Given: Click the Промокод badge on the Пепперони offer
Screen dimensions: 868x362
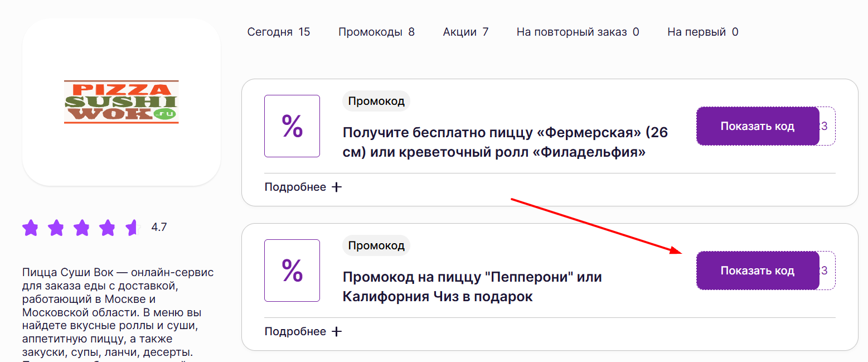Looking at the screenshot, I should tap(376, 245).
